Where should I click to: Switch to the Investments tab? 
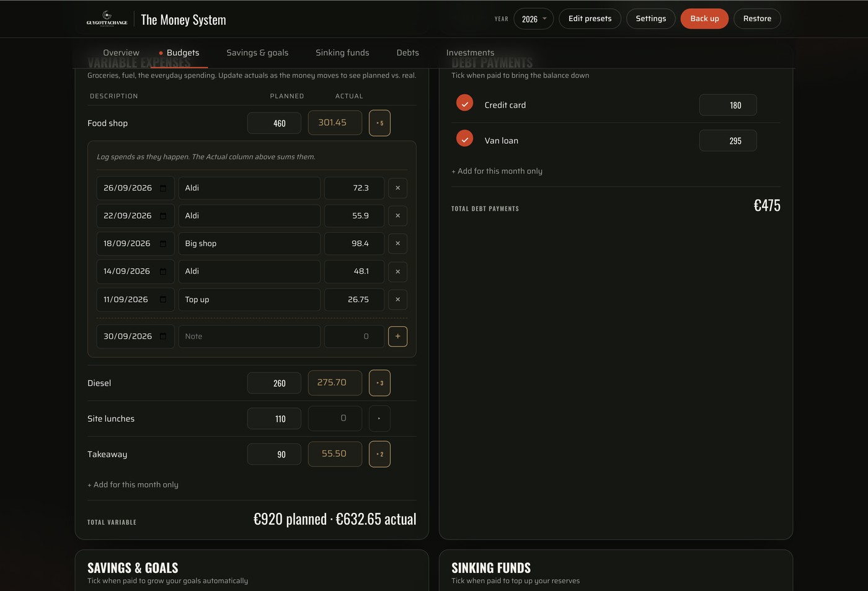coord(470,53)
